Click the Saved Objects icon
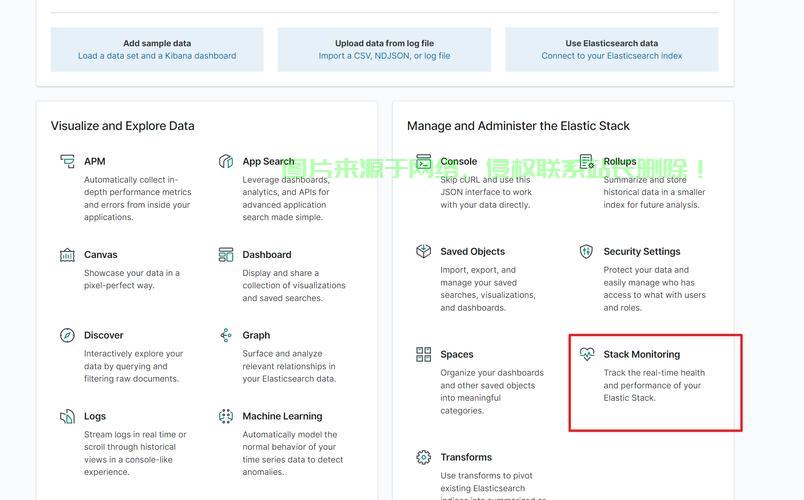 424,251
